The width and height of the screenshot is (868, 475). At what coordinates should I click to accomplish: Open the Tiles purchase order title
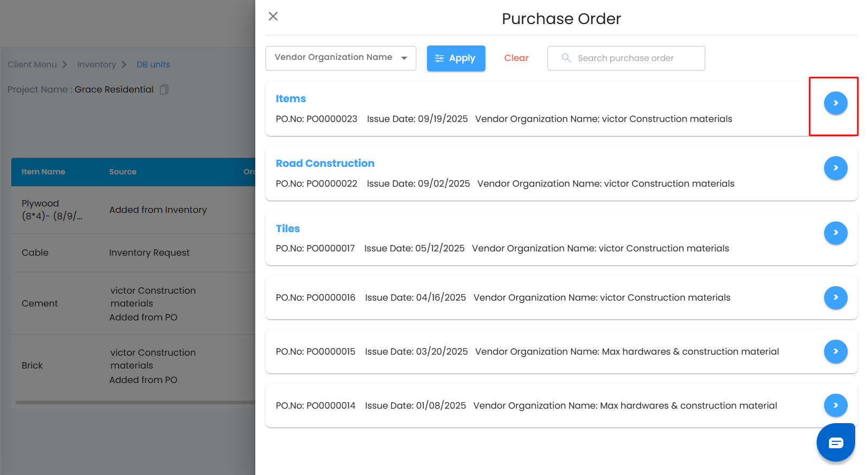point(287,229)
